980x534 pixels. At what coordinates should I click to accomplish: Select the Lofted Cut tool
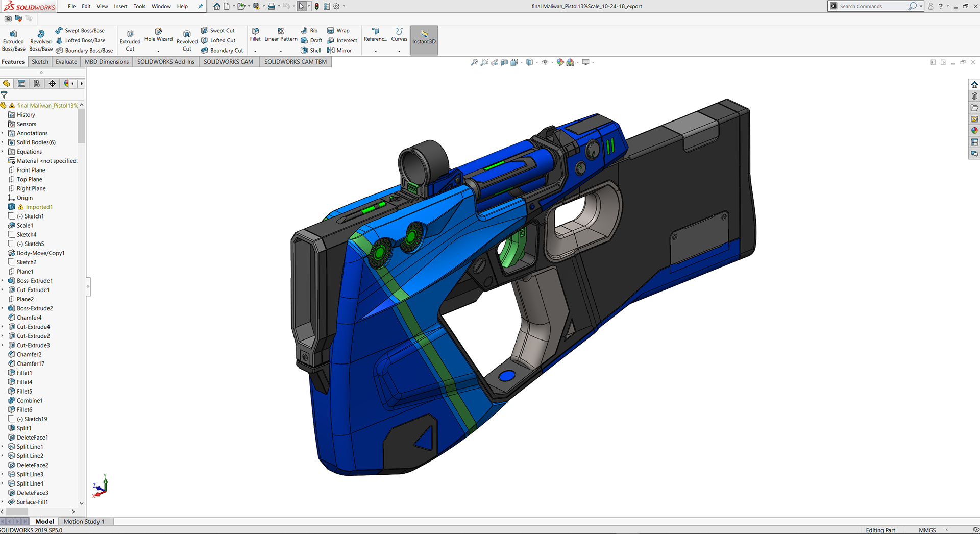point(218,40)
